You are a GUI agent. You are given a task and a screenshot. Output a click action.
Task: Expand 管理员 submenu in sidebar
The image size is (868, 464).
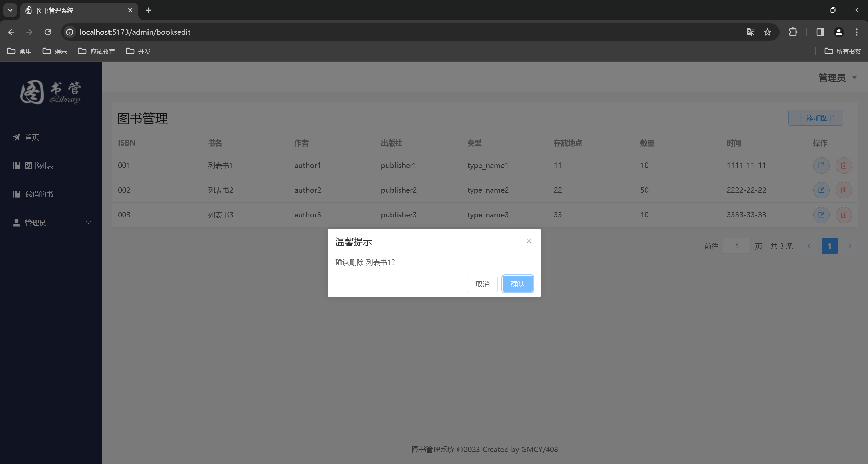click(x=51, y=223)
